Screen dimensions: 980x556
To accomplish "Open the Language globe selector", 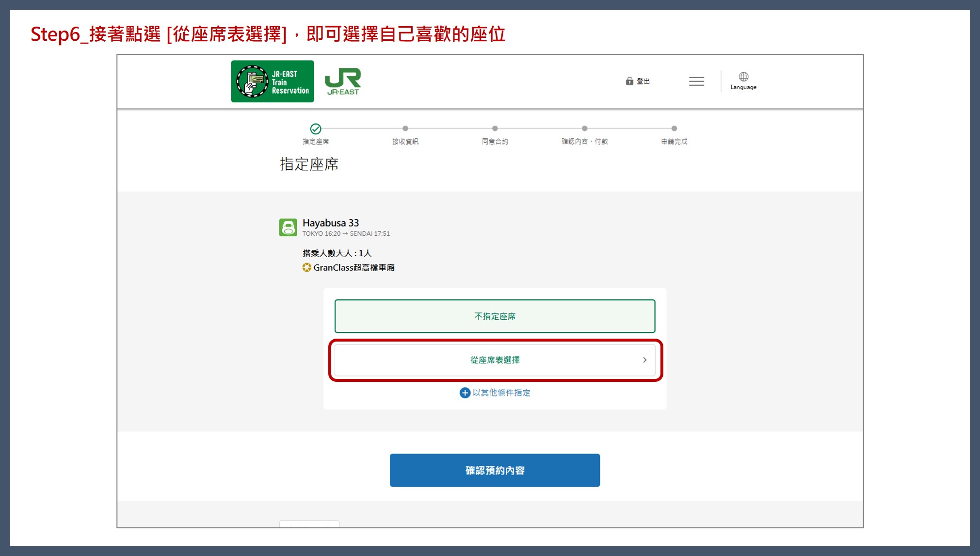I will (x=743, y=77).
